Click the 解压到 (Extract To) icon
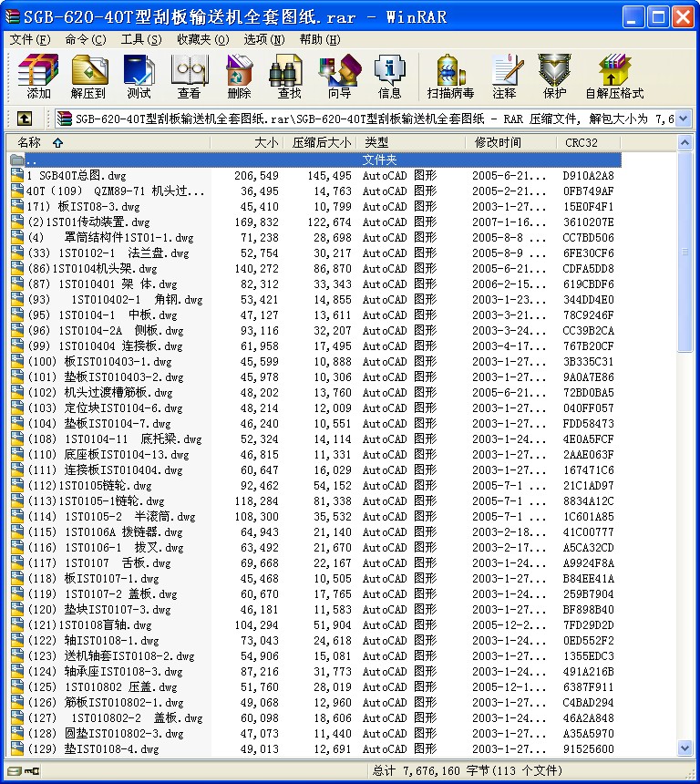700x784 pixels. (x=88, y=77)
